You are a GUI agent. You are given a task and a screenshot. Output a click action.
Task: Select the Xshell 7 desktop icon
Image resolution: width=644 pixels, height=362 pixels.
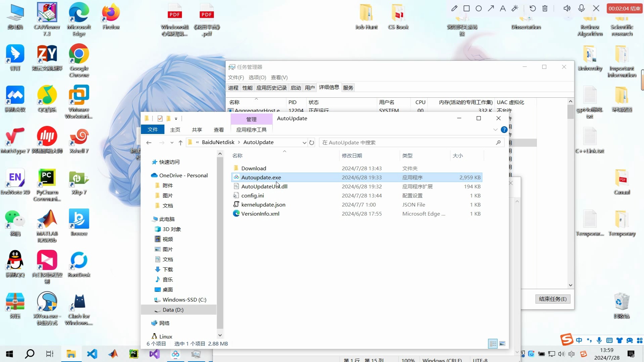point(79,141)
